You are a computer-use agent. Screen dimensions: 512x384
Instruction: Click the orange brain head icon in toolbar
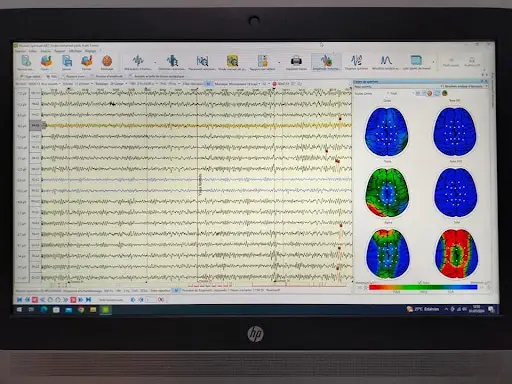click(107, 61)
